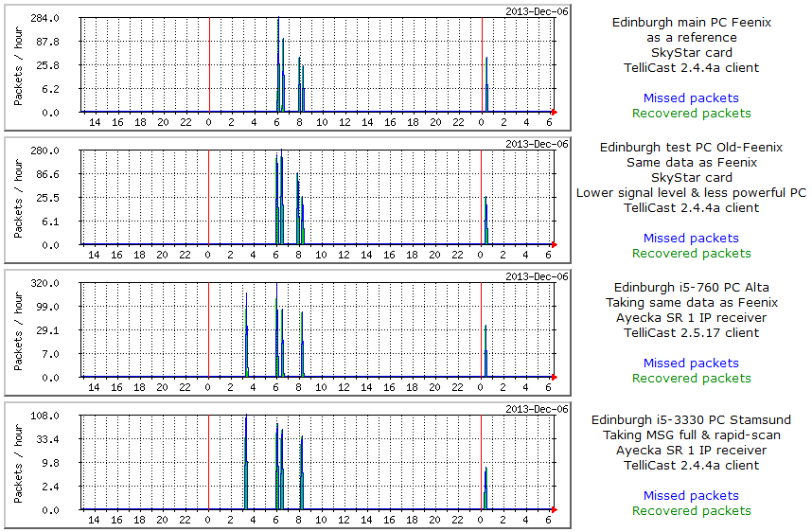The width and height of the screenshot is (812, 532).
Task: Click "SkyStar card" under the Feenix reference description
Action: click(692, 52)
